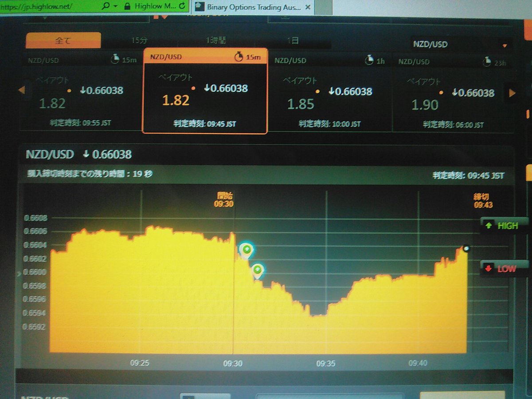Close the Binary Options Trading browser tab

308,7
